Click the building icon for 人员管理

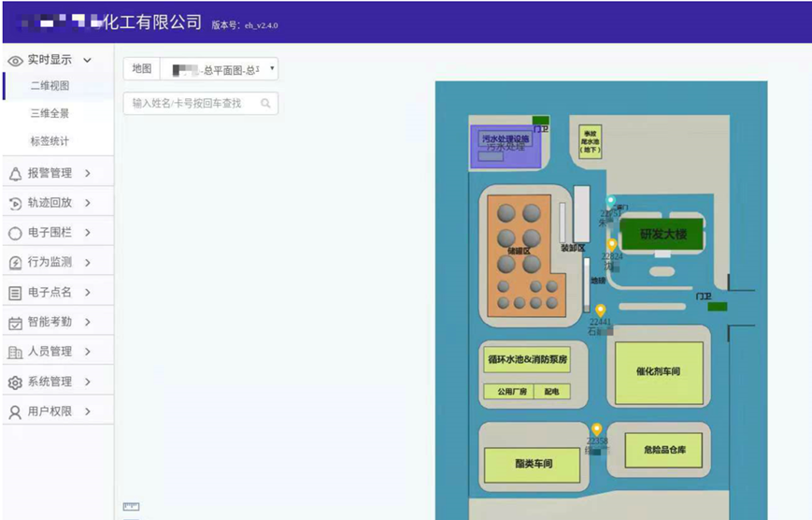click(15, 352)
